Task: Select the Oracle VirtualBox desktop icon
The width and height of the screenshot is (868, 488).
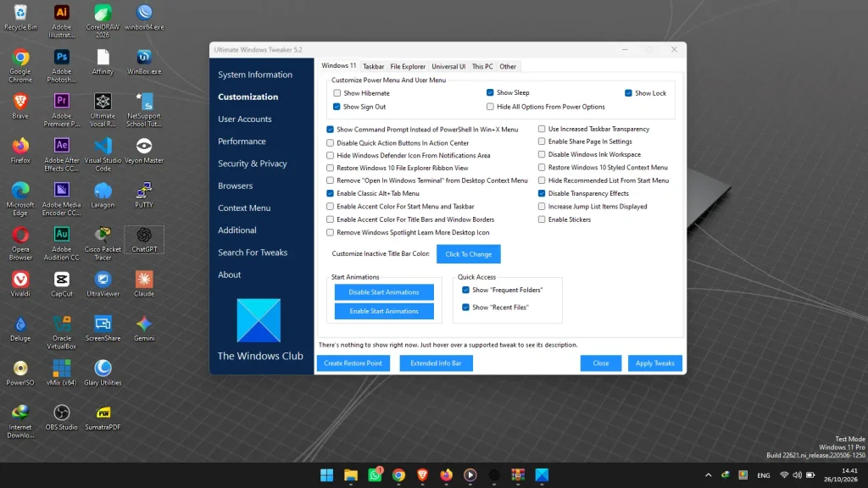Action: click(61, 332)
